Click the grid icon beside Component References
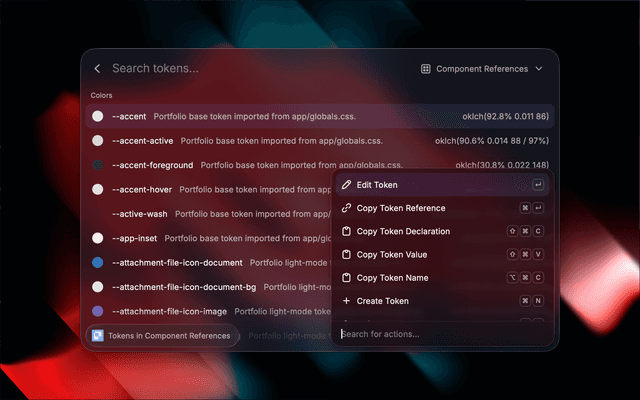The height and width of the screenshot is (400, 640). [426, 69]
